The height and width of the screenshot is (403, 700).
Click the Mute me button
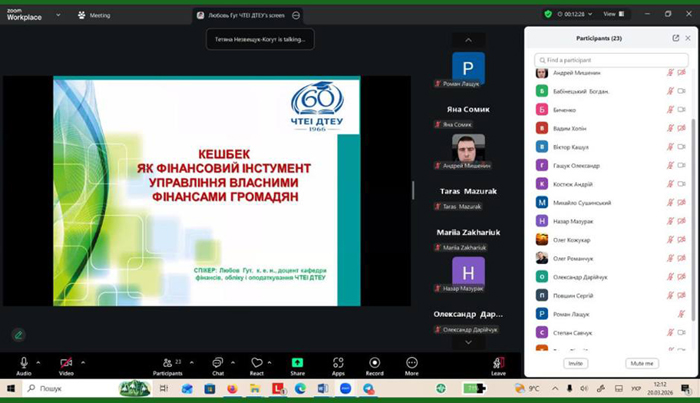click(x=642, y=363)
